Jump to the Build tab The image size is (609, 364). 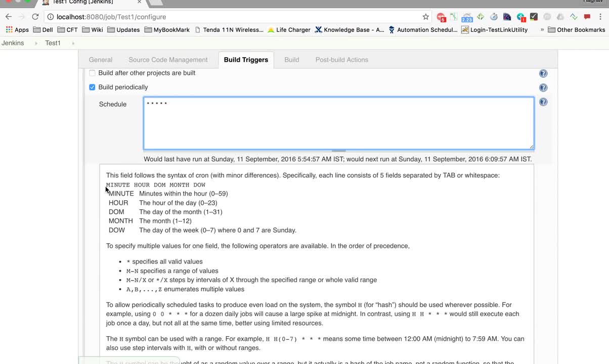pyautogui.click(x=292, y=60)
